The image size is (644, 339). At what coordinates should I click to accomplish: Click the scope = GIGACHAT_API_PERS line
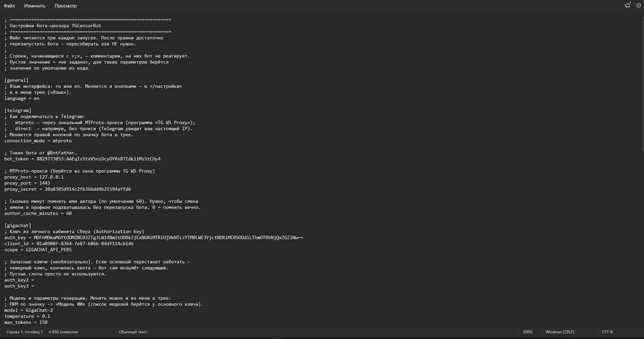pos(38,250)
